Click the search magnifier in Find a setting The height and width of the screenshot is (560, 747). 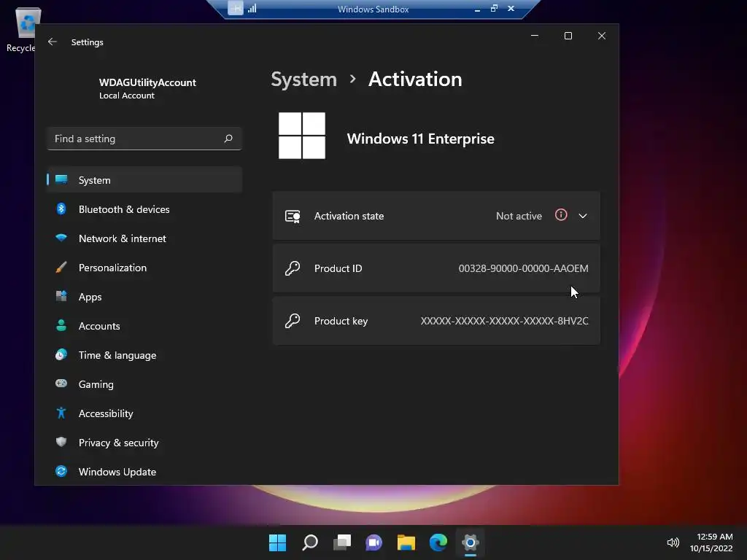(x=228, y=139)
